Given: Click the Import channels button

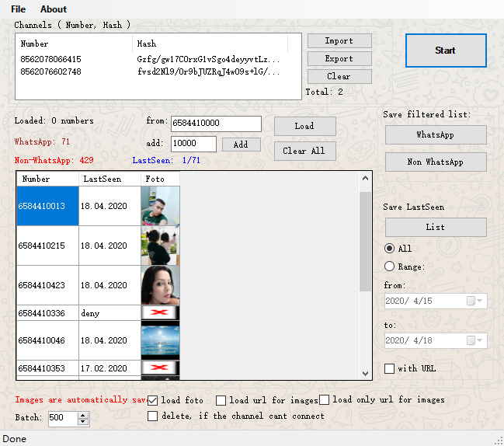Looking at the screenshot, I should pyautogui.click(x=339, y=40).
